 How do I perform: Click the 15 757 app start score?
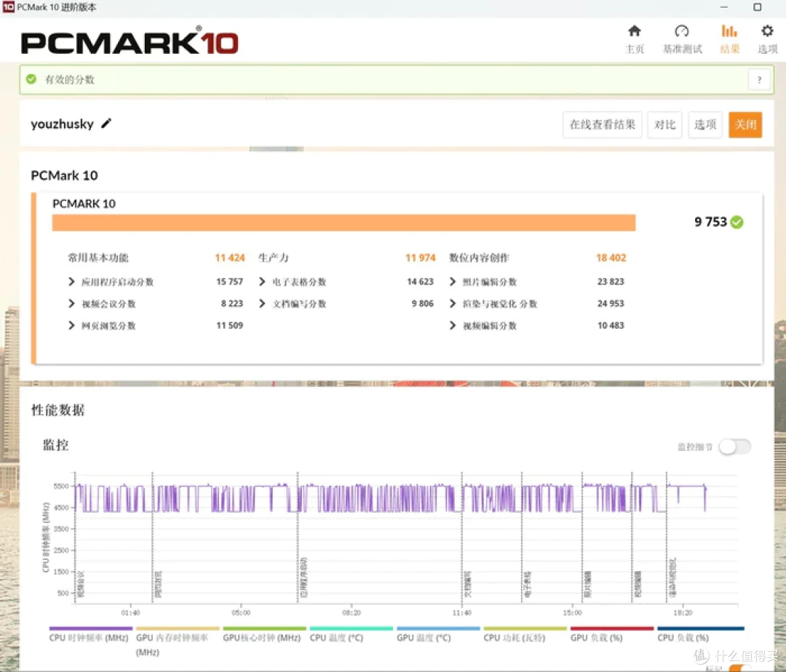click(x=229, y=281)
